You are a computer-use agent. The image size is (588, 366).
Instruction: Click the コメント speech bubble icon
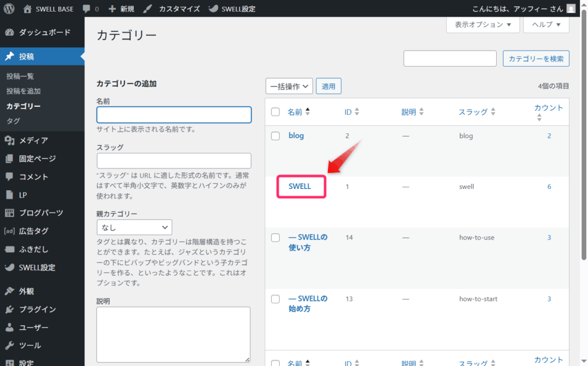pos(9,176)
